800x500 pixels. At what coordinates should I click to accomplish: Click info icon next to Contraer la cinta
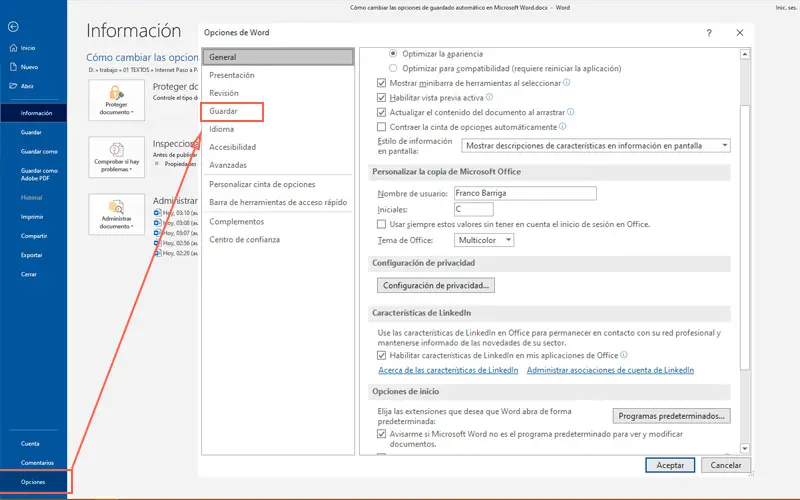click(x=562, y=126)
